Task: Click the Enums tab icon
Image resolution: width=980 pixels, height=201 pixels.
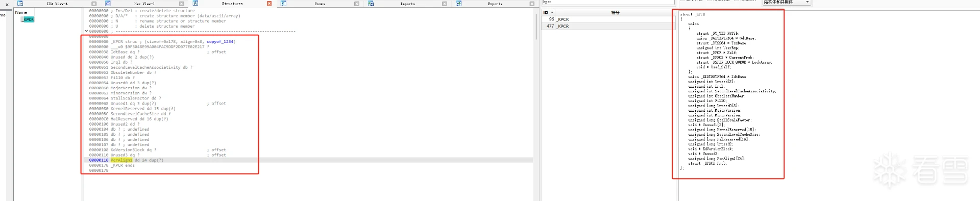Action: coord(283,4)
